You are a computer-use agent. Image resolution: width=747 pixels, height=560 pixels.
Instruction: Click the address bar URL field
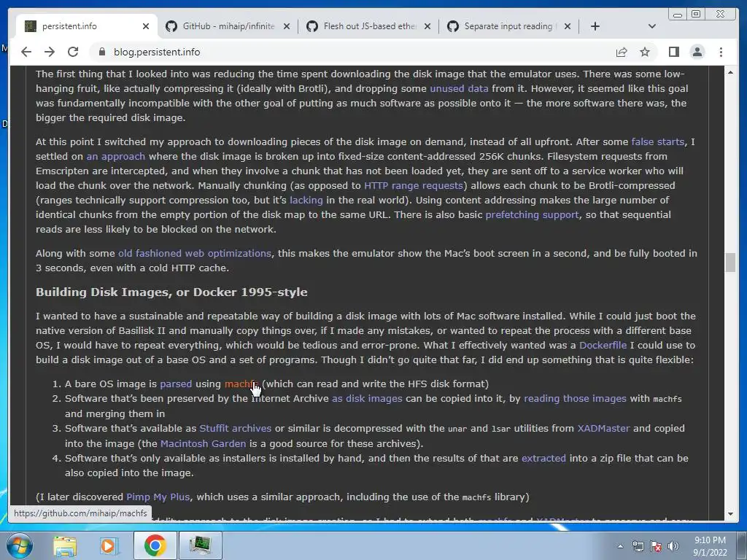[352, 52]
